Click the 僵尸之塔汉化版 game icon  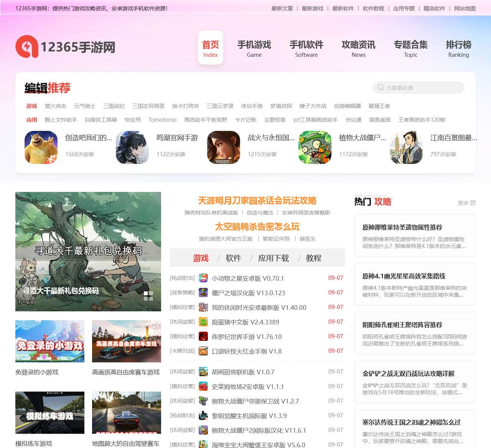pos(203,293)
